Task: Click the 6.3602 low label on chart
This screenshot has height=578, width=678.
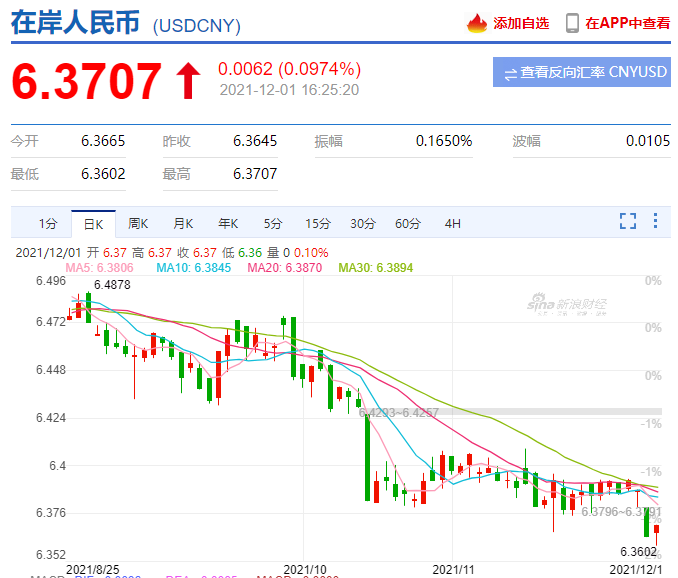Action: (638, 552)
